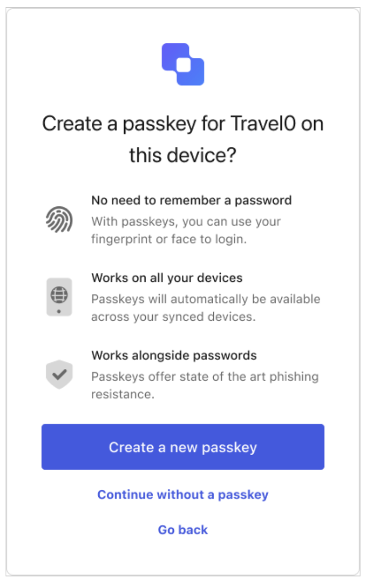
Task: Click the fingerprint icon
Action: click(x=59, y=219)
